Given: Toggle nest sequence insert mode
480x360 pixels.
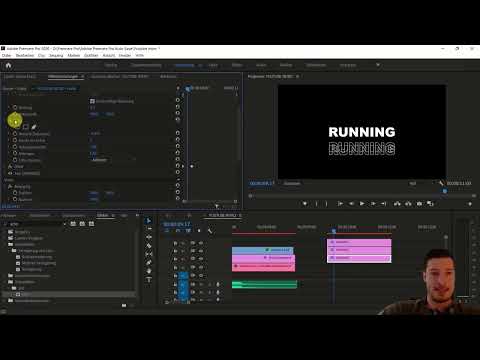Looking at the screenshot, I should coord(167,231).
